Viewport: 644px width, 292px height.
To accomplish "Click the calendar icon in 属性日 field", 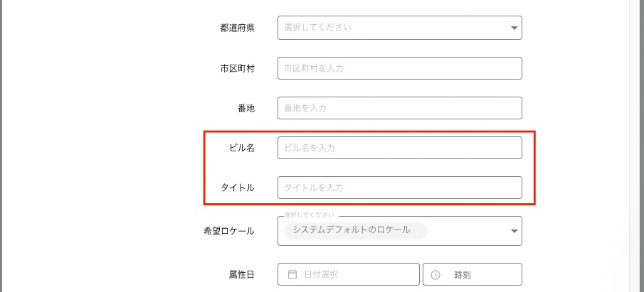I will 292,274.
